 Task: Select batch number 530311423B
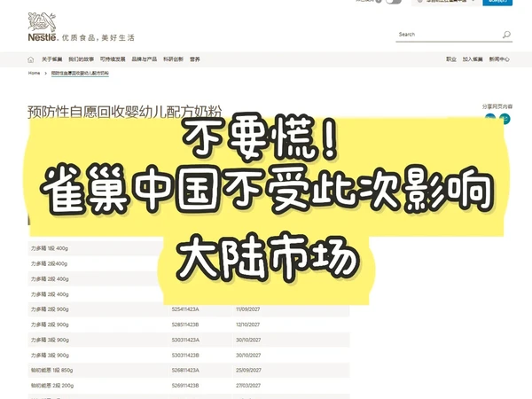coord(185,355)
